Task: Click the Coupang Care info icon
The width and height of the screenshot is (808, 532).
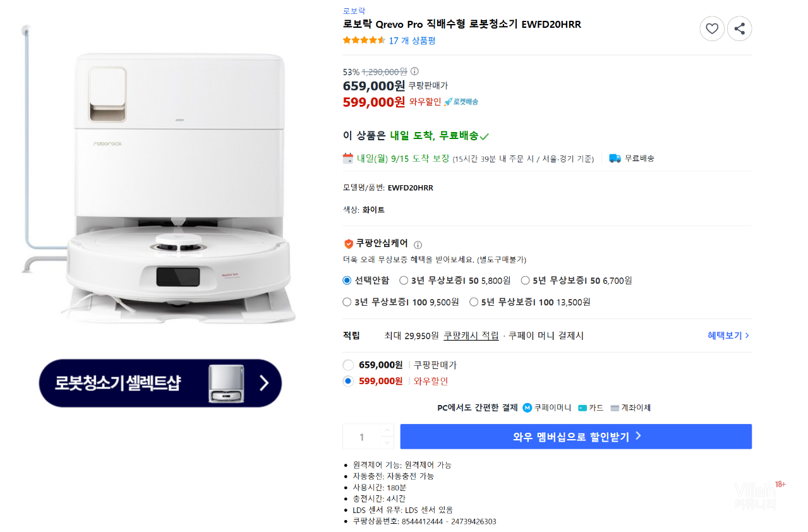Action: click(418, 245)
